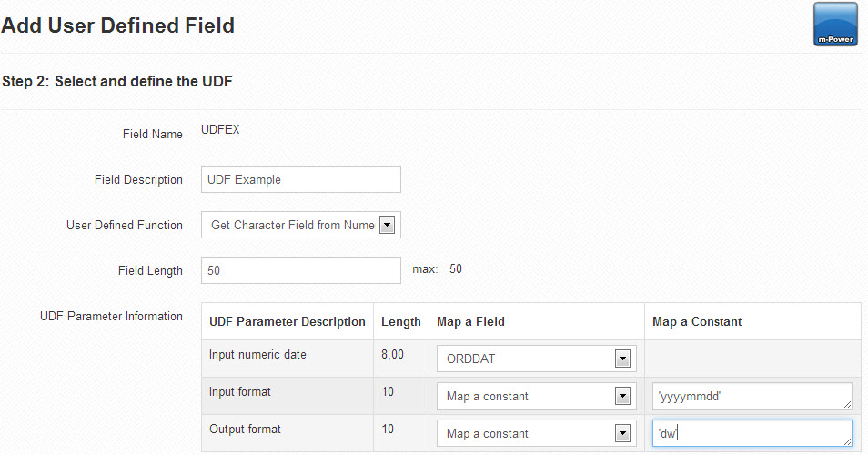Click the Map a Field column header
Image resolution: width=868 pixels, height=455 pixels.
click(470, 321)
